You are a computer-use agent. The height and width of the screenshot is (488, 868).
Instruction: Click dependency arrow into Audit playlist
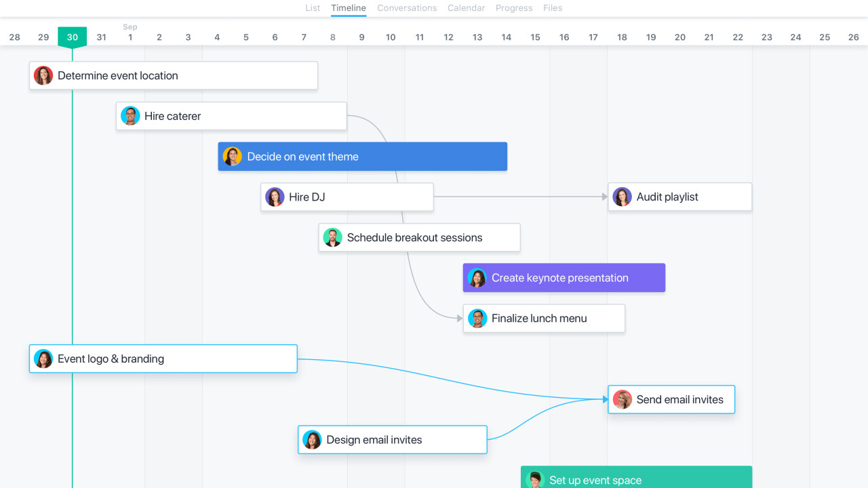pos(604,197)
